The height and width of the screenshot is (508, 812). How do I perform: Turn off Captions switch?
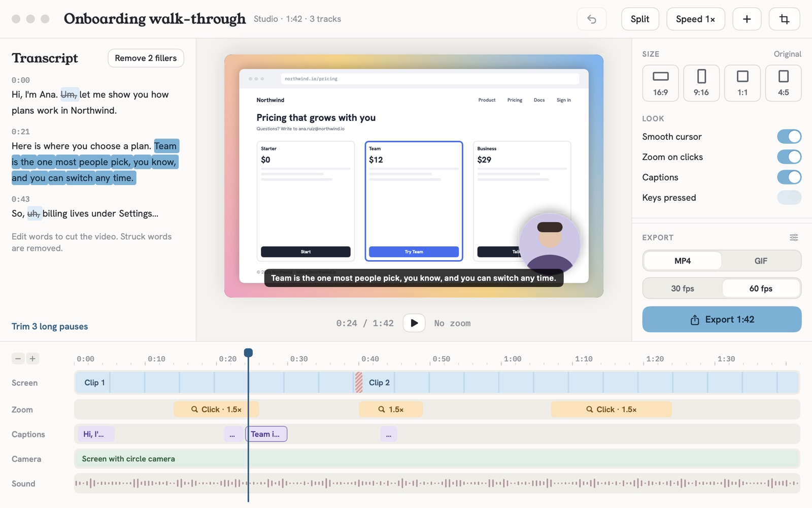tap(789, 177)
